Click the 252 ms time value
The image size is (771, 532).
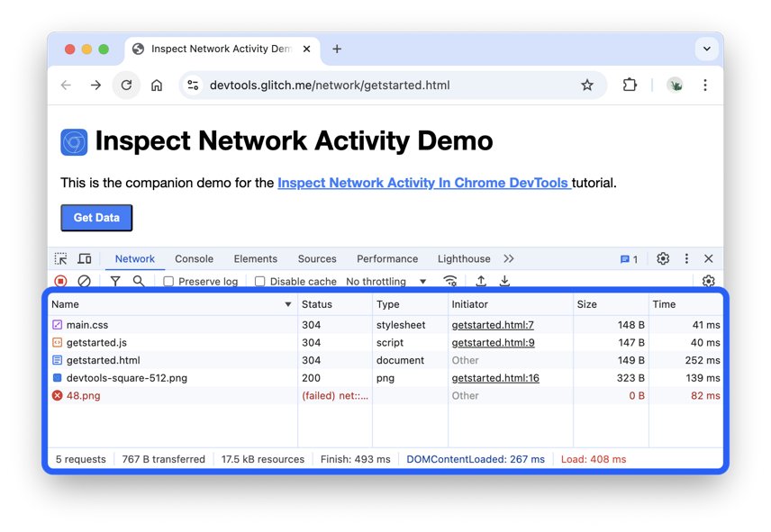point(703,360)
